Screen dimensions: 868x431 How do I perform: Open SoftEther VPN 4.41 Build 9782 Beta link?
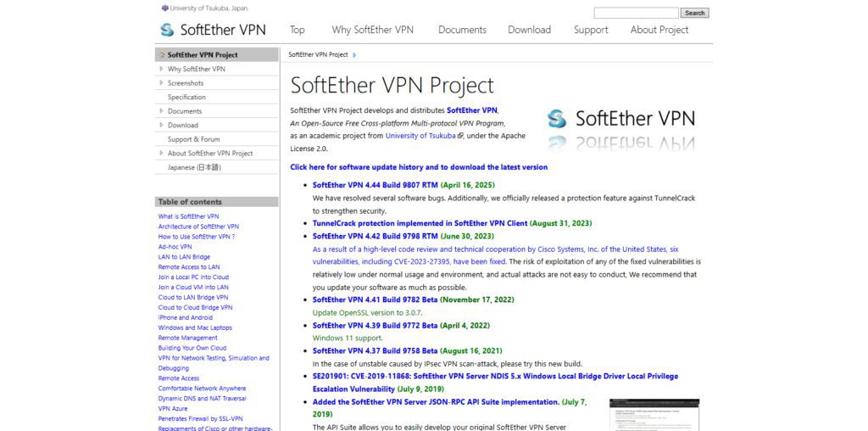[376, 299]
